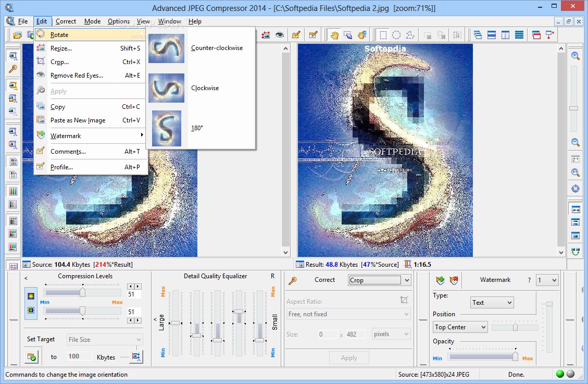Click the crop icon beside Aspect Ratio

[404, 300]
